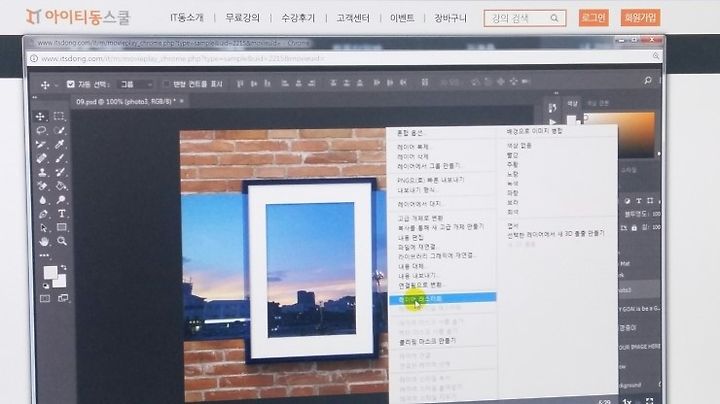This screenshot has height=404, width=720.
Task: Select the Crop tool
Action: (41, 144)
